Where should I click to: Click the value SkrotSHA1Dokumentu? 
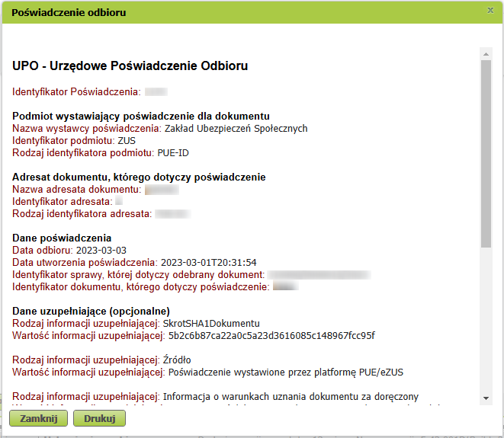[x=211, y=324]
